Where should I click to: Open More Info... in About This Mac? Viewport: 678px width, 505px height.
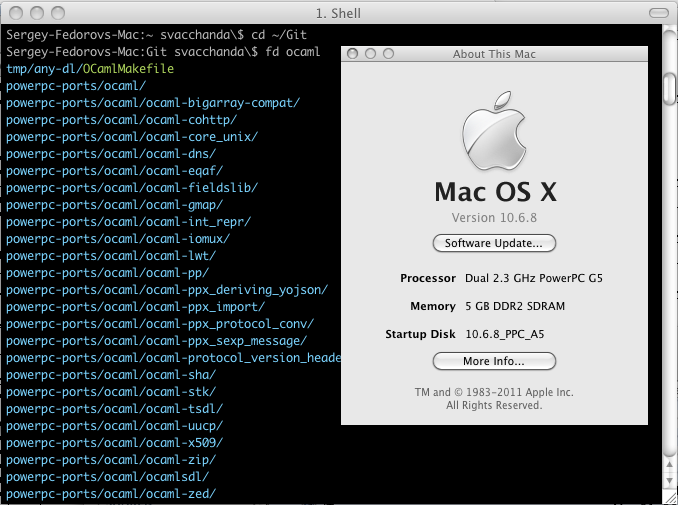coord(494,361)
